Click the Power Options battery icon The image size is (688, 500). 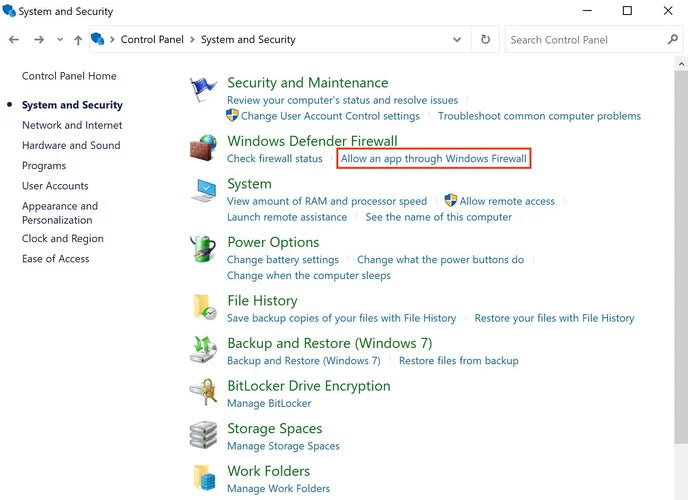203,249
